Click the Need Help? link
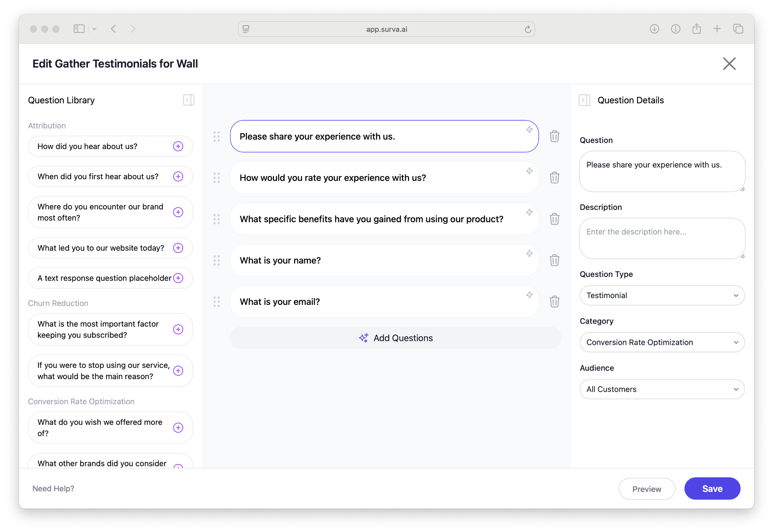Screen dimensions: 773x532 (x=53, y=489)
